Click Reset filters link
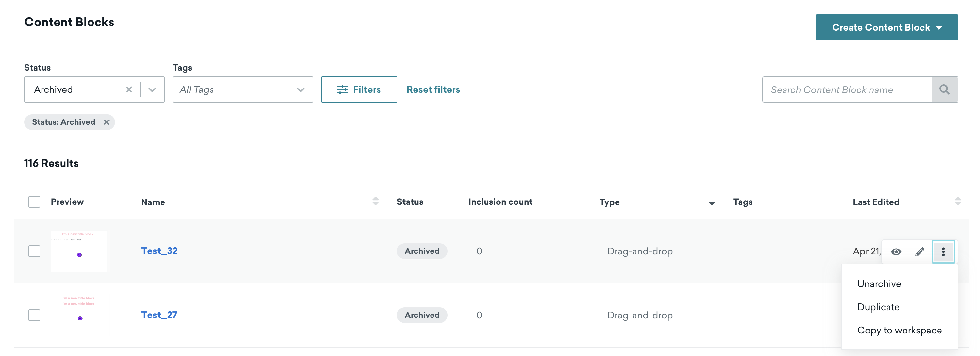The image size is (980, 356). pos(432,89)
